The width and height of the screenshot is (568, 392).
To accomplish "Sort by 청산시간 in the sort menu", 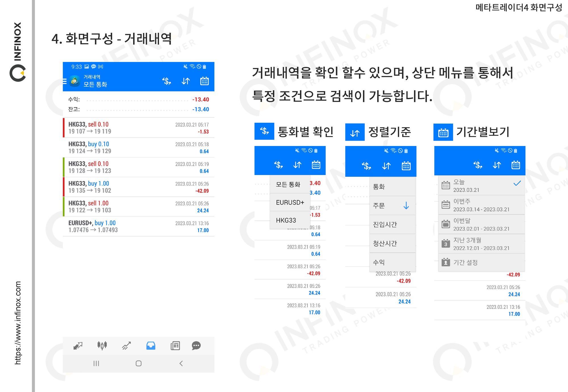I will tap(392, 243).
